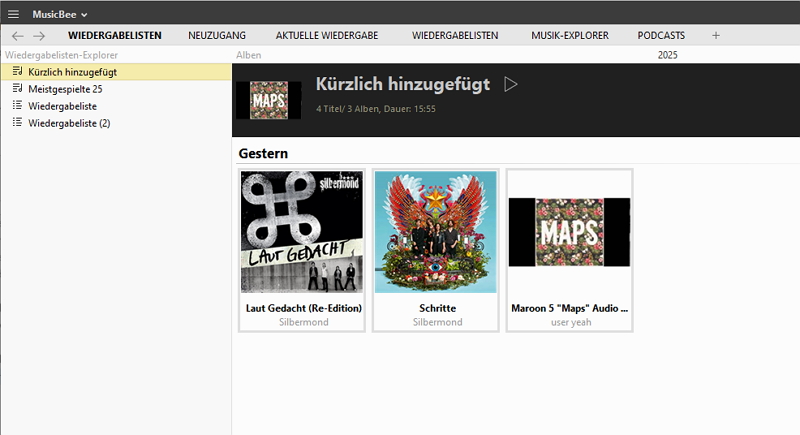The image size is (800, 435).
Task: Select Kürzlich hinzugefügt playlist in sidebar
Action: point(116,72)
